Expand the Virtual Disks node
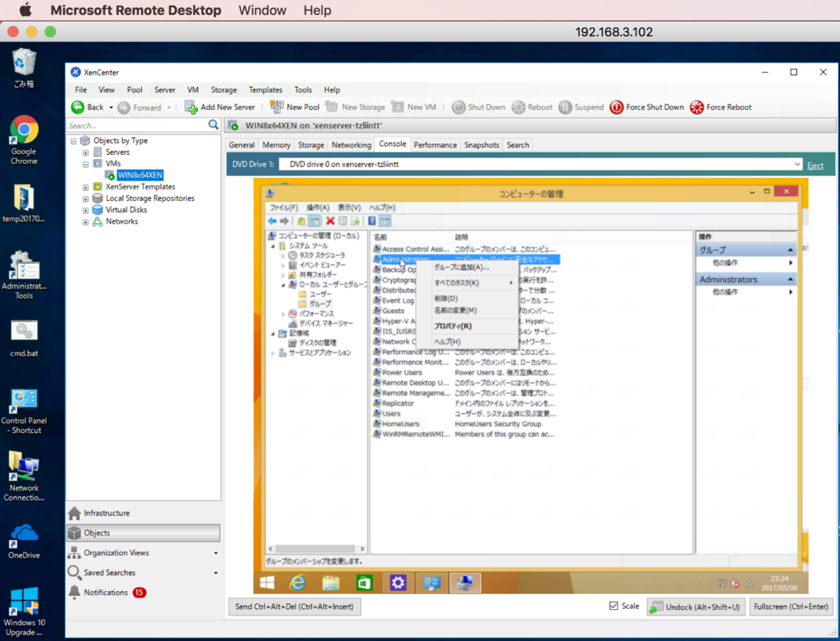 coord(85,211)
